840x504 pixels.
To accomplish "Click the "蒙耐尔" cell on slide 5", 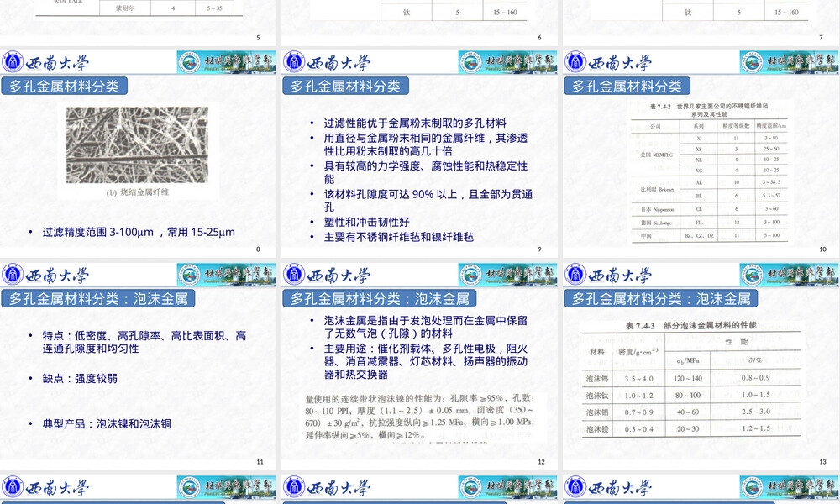I will [x=125, y=8].
